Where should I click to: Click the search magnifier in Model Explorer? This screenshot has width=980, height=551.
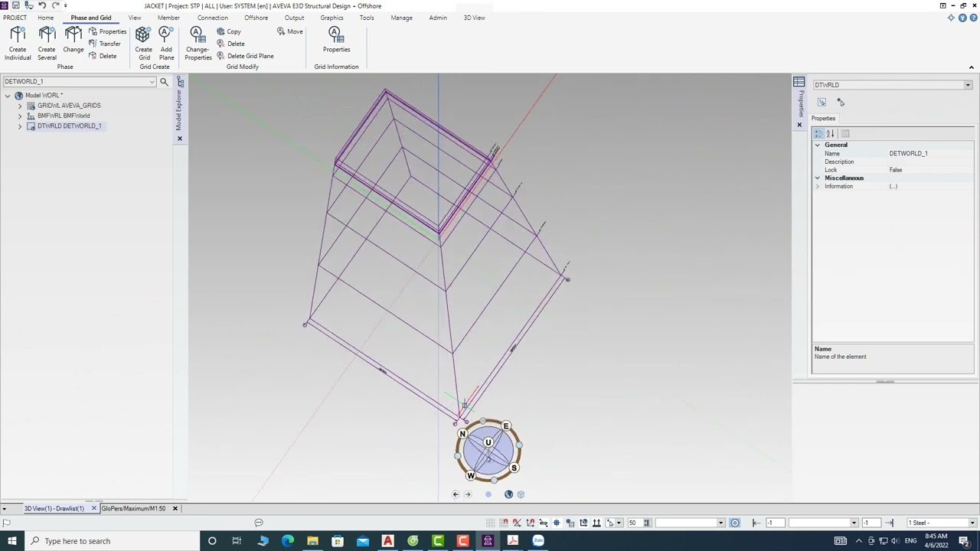coord(164,81)
